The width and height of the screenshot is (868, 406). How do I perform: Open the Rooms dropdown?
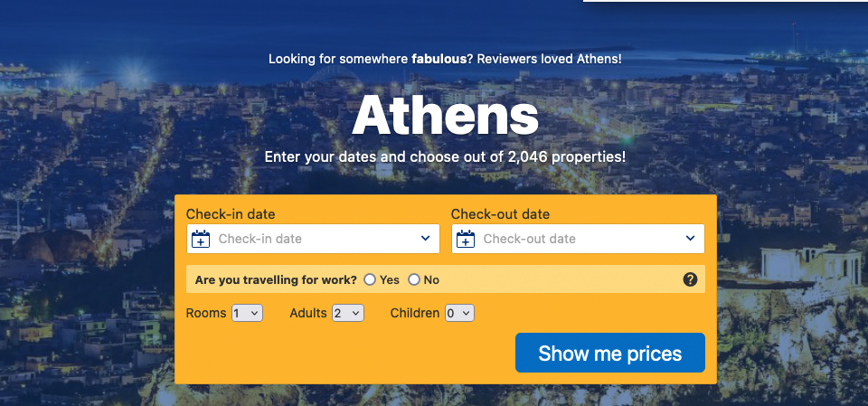(247, 313)
